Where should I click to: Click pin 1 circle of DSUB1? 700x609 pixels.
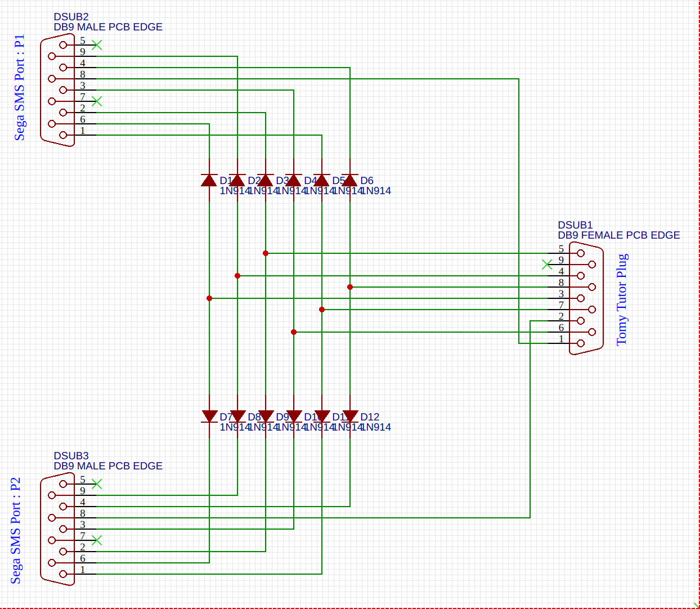(581, 343)
